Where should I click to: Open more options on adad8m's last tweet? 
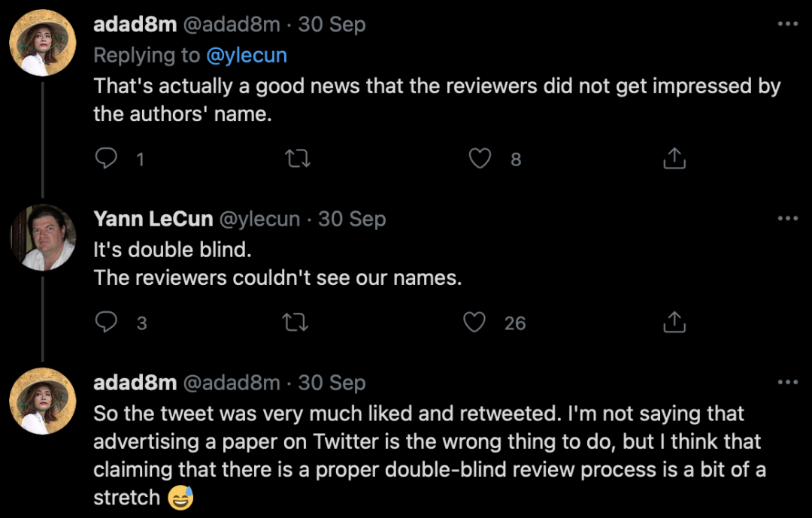tap(786, 383)
